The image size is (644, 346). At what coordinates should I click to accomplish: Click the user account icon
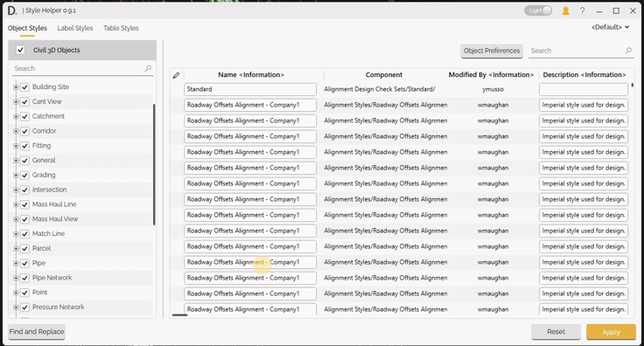(565, 11)
